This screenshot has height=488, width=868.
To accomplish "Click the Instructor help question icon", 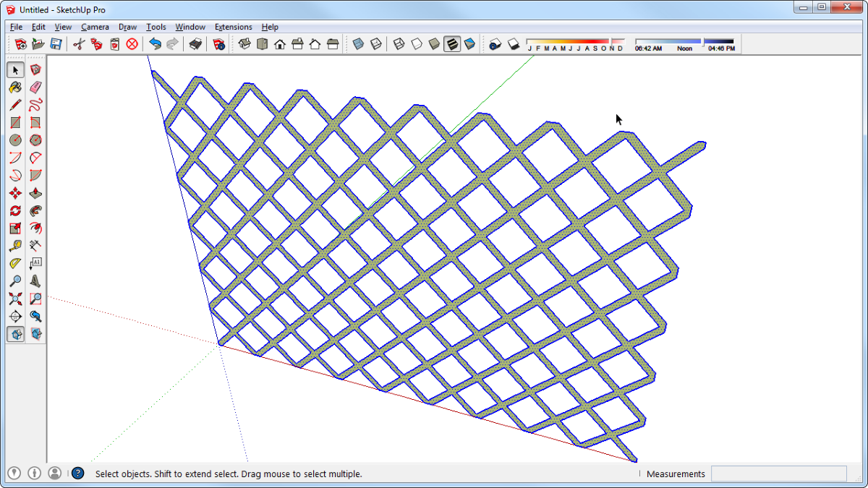I will pos(78,474).
